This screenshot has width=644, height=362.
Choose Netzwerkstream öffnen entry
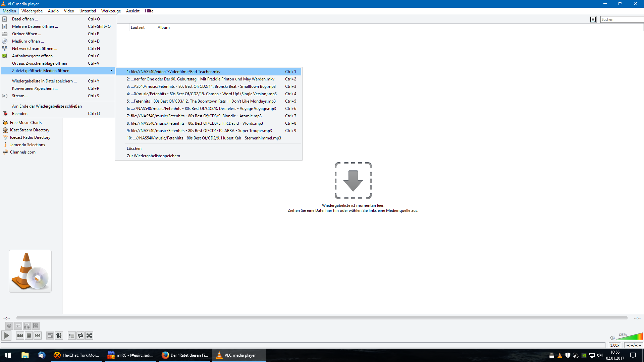point(58,49)
